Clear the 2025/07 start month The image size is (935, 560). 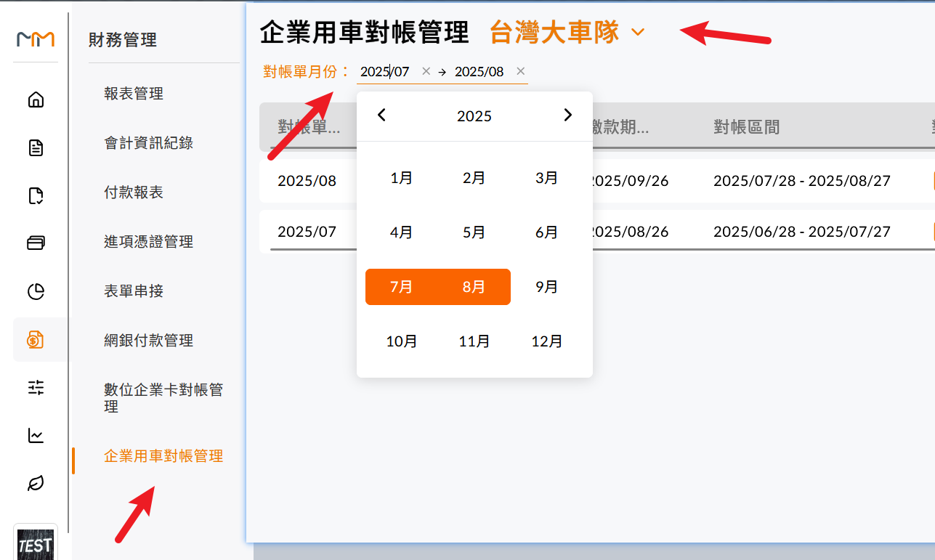coord(426,71)
